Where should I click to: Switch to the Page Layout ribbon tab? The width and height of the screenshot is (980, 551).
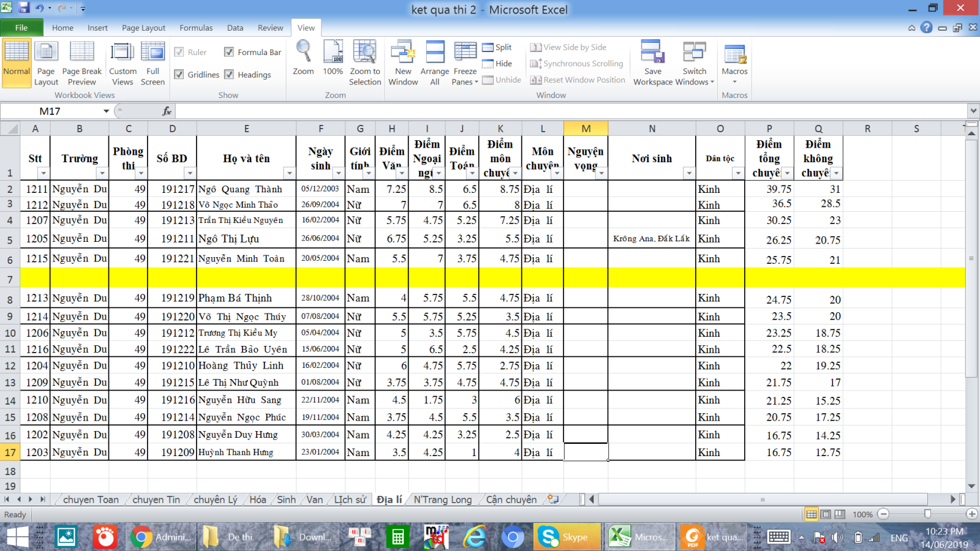143,28
